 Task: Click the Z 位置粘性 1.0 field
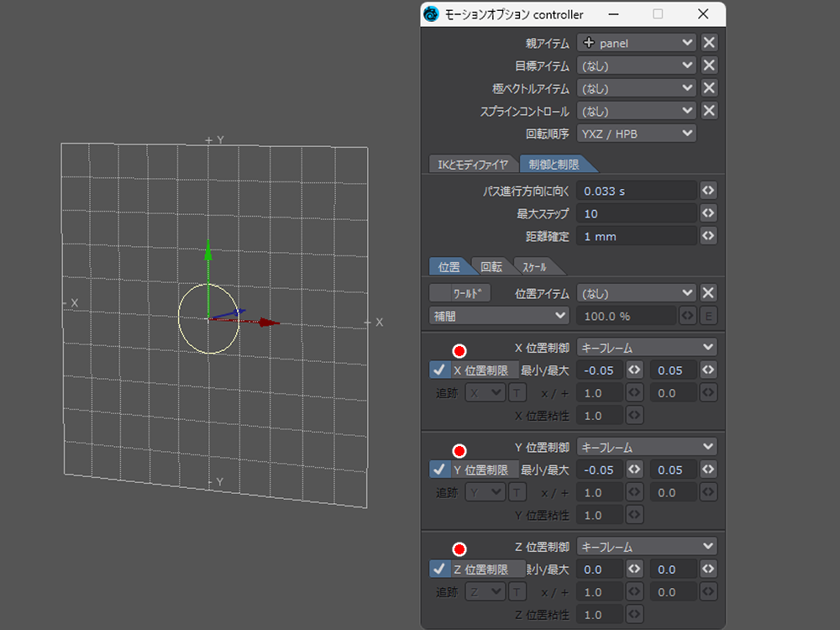pos(600,615)
